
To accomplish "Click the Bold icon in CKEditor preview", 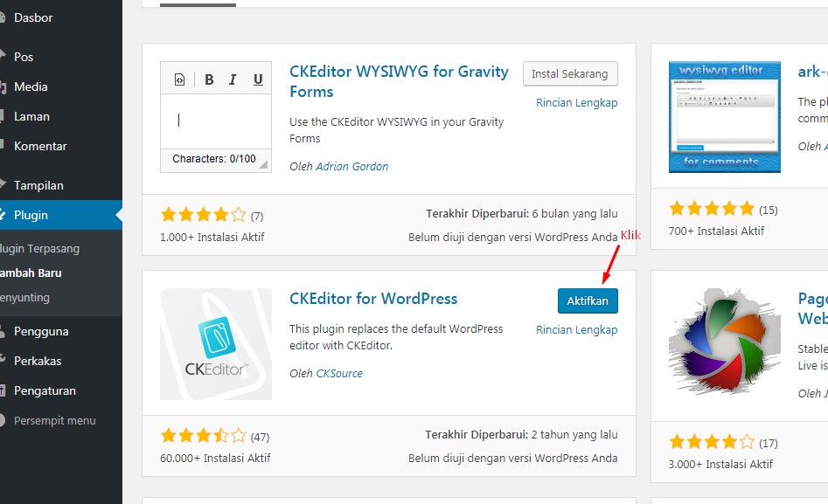I will pos(209,79).
